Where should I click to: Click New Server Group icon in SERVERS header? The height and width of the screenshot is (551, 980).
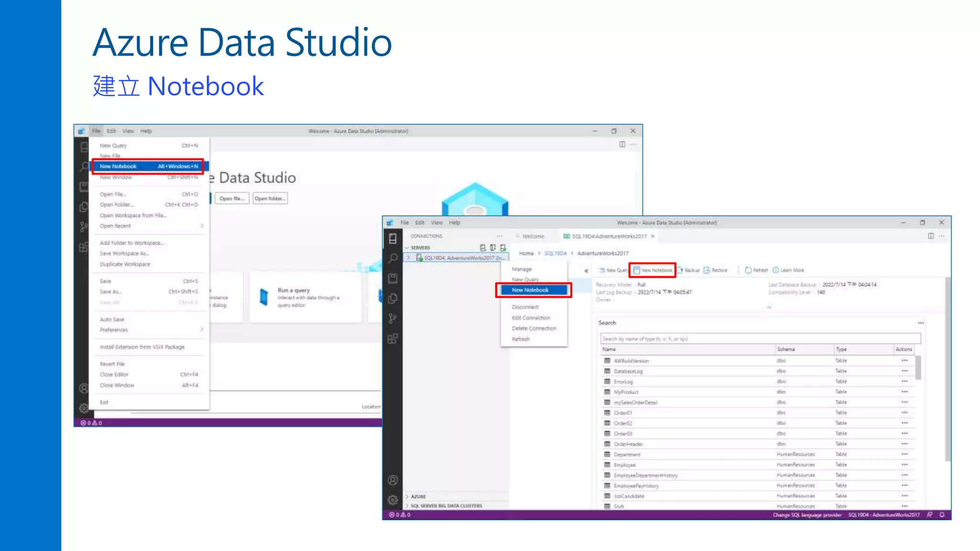point(493,248)
